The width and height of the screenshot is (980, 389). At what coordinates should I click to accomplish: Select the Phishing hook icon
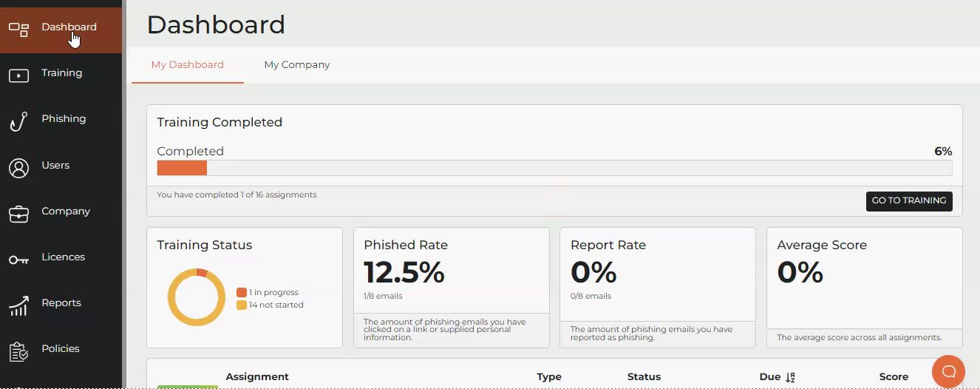click(18, 121)
